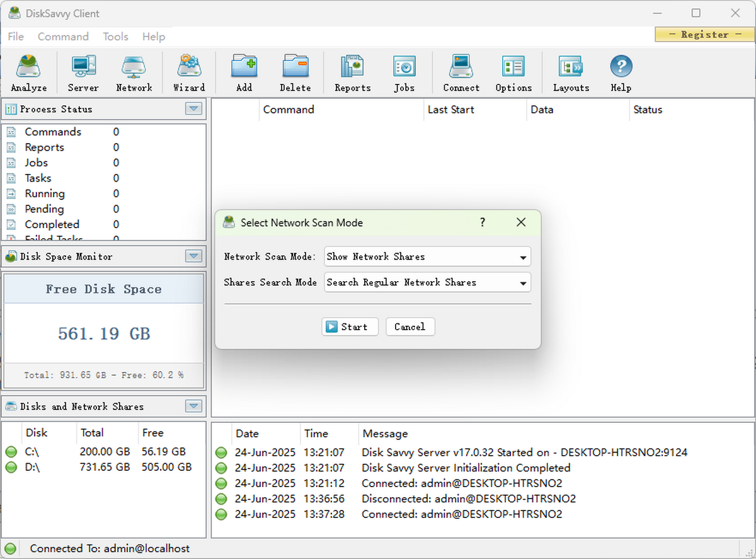Collapse the Process Status panel
Image resolution: width=756 pixels, height=559 pixels.
[x=194, y=108]
